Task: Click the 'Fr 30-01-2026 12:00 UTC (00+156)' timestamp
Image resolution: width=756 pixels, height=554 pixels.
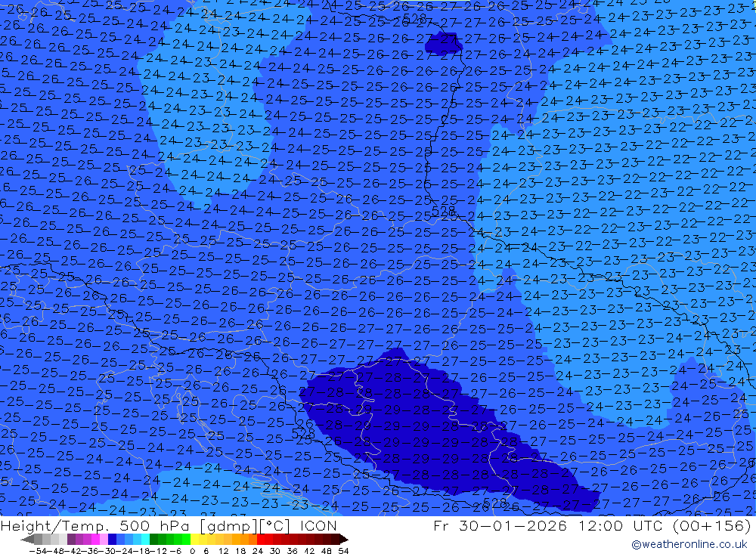Action: [x=592, y=525]
